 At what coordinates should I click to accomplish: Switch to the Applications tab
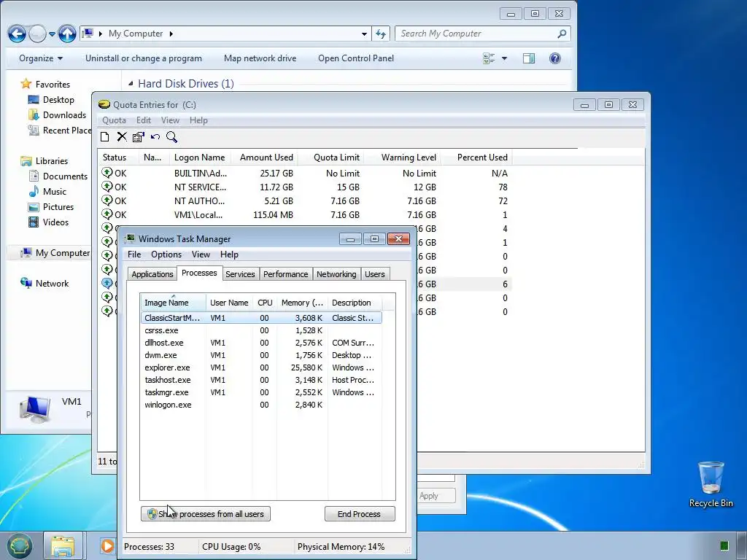pyautogui.click(x=152, y=274)
